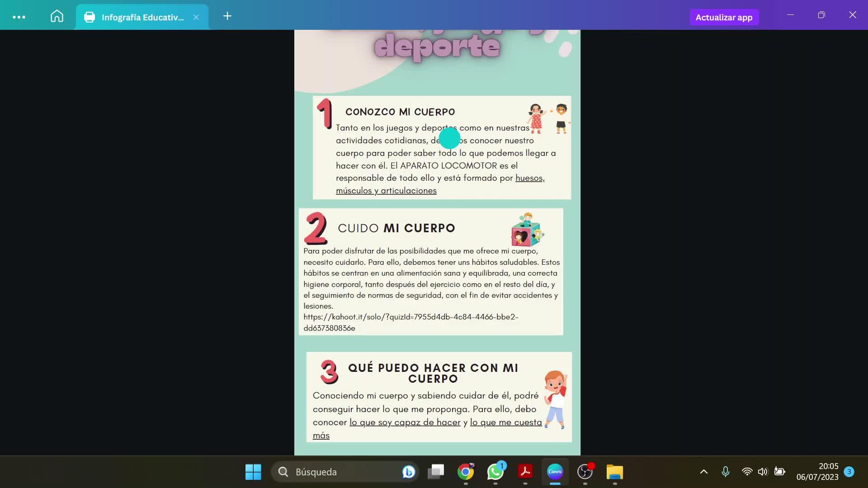The image size is (868, 488).
Task: Launch Google Chrome from taskbar
Action: click(x=466, y=472)
